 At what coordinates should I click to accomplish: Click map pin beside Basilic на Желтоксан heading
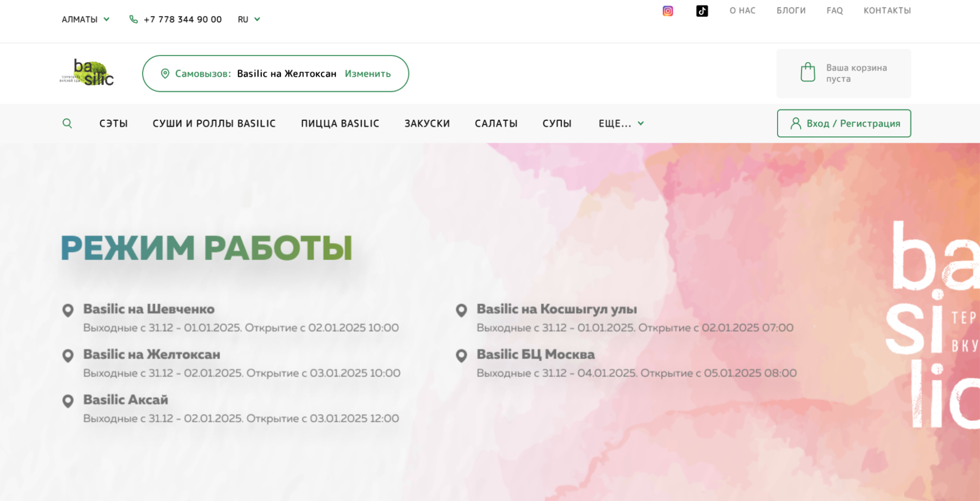coord(68,356)
